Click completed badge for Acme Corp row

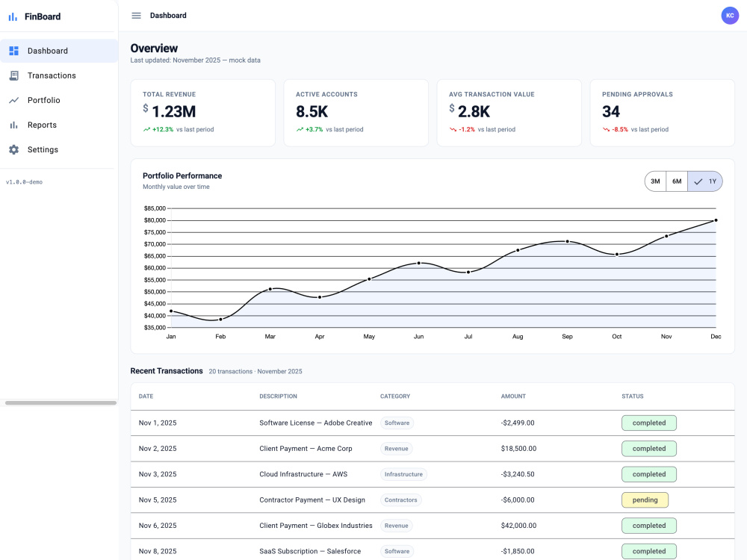pos(649,449)
